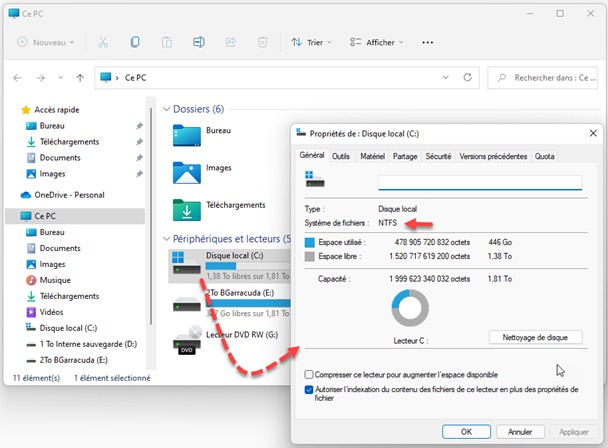This screenshot has width=608, height=448.
Task: Click the up arrow navigation button
Action: 77,77
